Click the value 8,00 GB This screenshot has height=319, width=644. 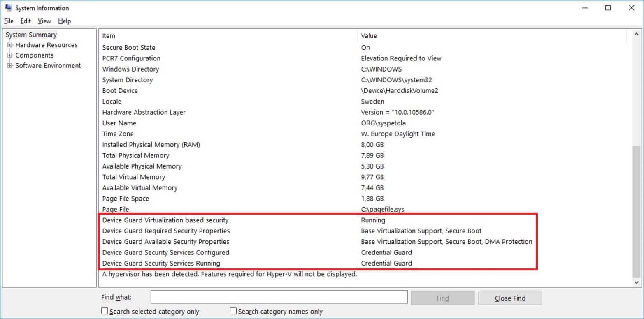[x=372, y=145]
